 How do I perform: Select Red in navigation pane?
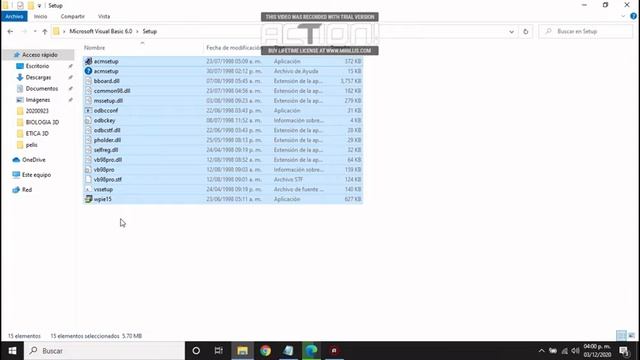pyautogui.click(x=27, y=190)
